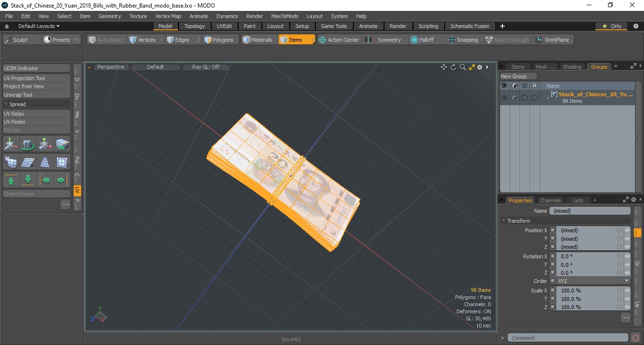
Task: Click the viewport maximize arrows icon
Action: pos(472,67)
